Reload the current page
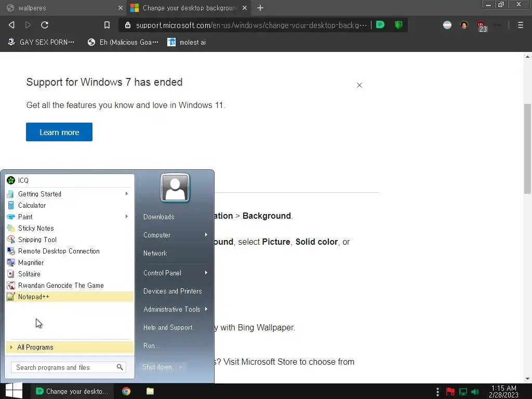 45,25
